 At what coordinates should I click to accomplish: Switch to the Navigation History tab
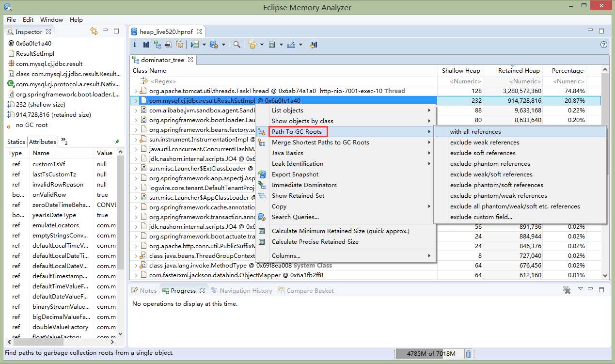pos(241,291)
